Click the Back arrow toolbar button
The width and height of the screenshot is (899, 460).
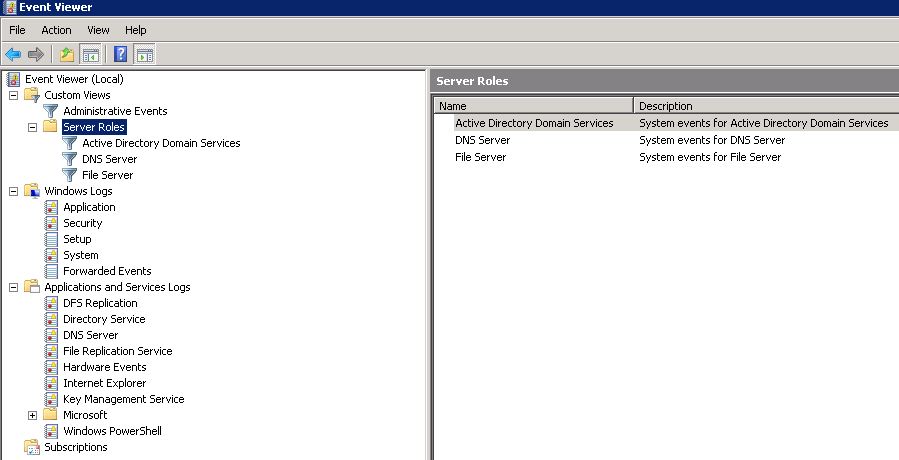(13, 54)
